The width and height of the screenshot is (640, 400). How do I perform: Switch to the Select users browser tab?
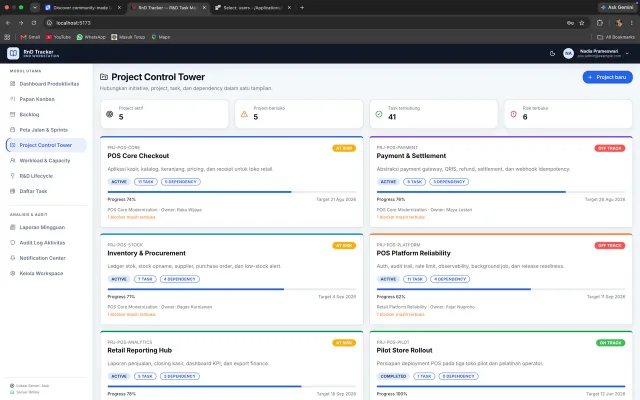[252, 7]
